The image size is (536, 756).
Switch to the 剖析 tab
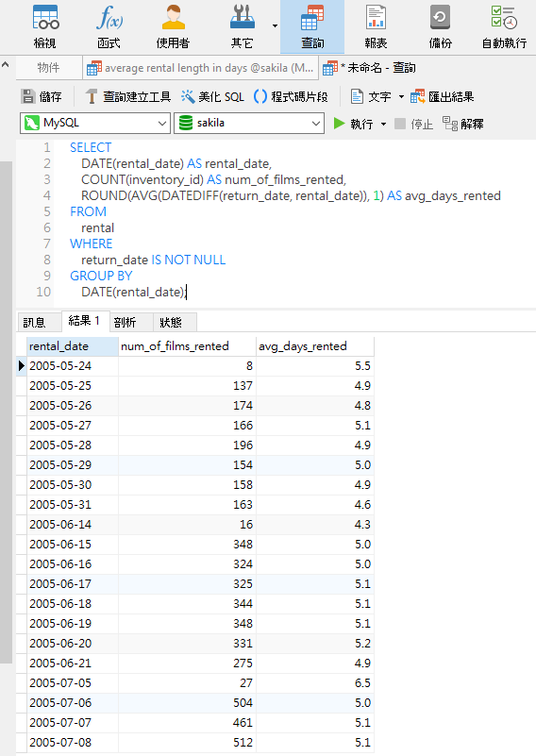point(130,322)
